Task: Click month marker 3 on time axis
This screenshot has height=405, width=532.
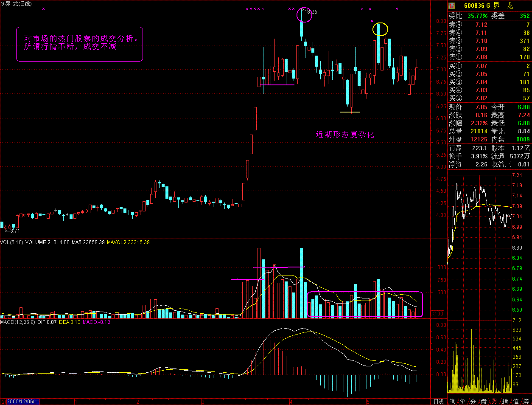Action: tap(203, 402)
